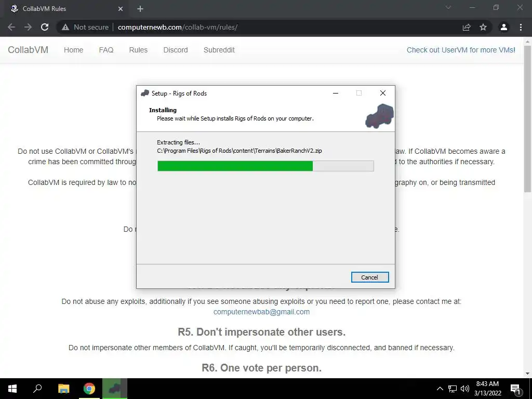Click the Chrome forward arrow
Viewport: 532px width, 399px height.
click(x=28, y=27)
